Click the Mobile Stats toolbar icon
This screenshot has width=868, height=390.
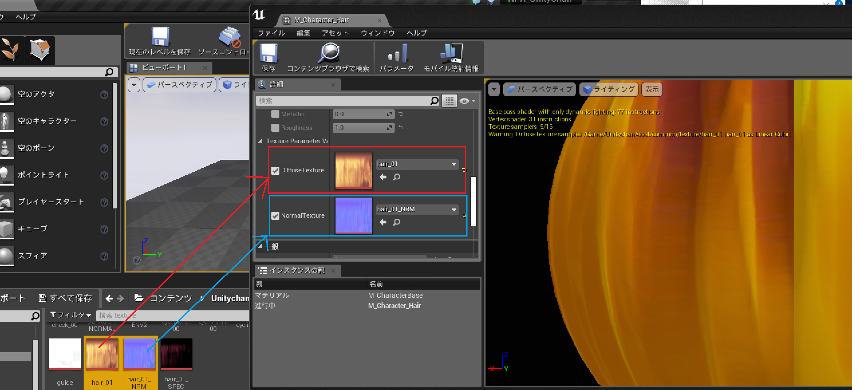(451, 53)
